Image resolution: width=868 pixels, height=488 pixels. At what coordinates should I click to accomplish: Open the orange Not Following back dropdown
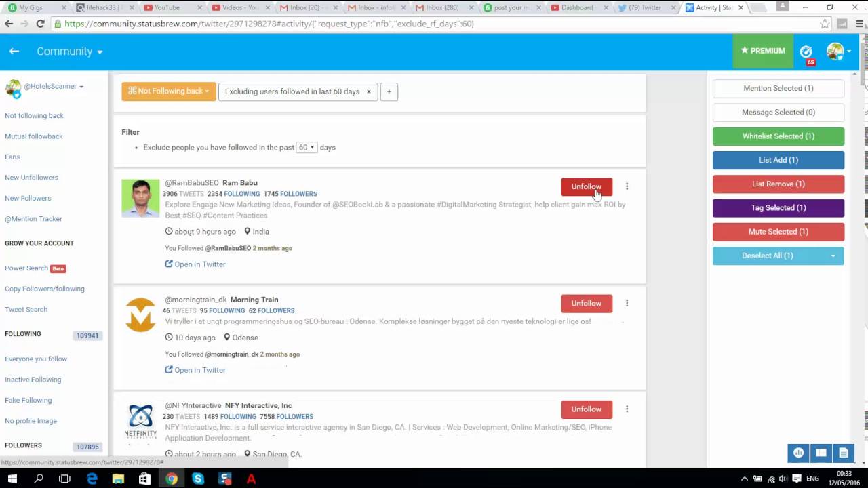[169, 91]
